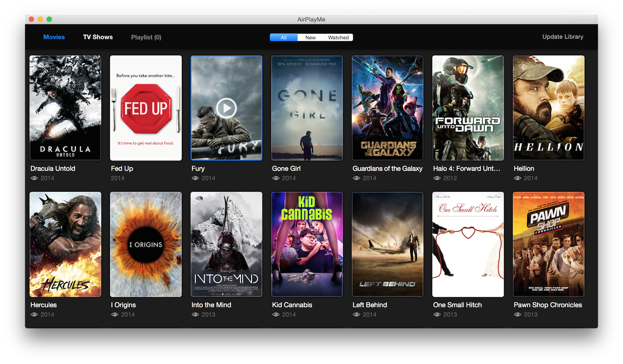The height and width of the screenshot is (364, 623).
Task: Select the All filter segment
Action: [x=284, y=38]
